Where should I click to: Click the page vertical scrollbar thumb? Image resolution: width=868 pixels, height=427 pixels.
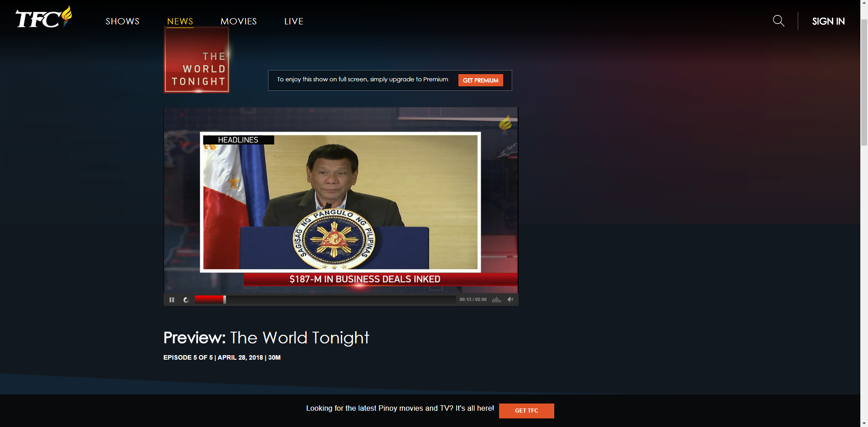point(864,82)
